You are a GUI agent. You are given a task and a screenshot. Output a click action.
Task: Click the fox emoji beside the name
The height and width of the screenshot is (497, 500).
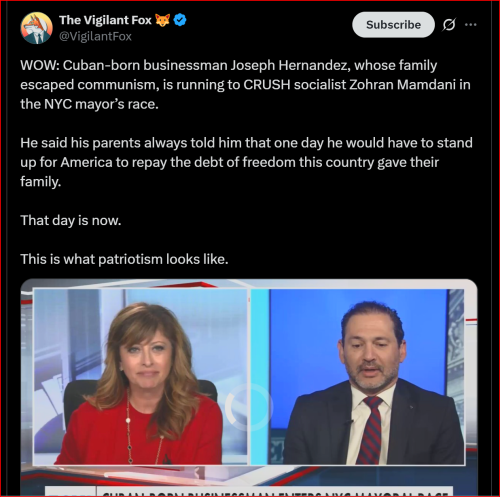point(163,20)
